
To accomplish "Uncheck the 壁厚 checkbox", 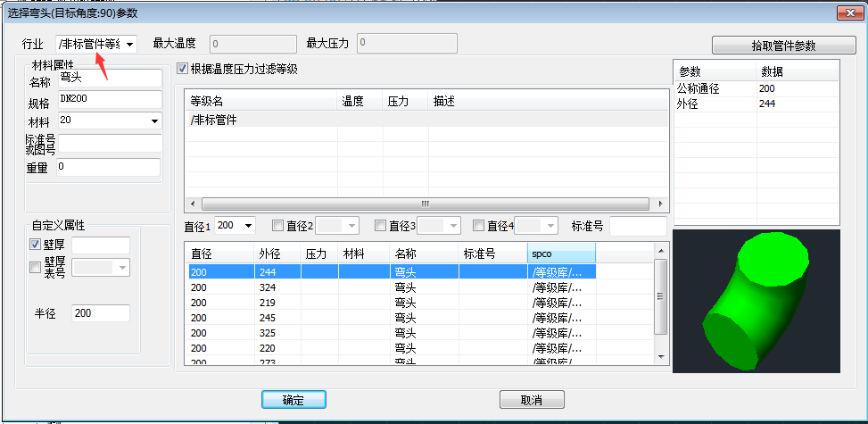I will (35, 245).
